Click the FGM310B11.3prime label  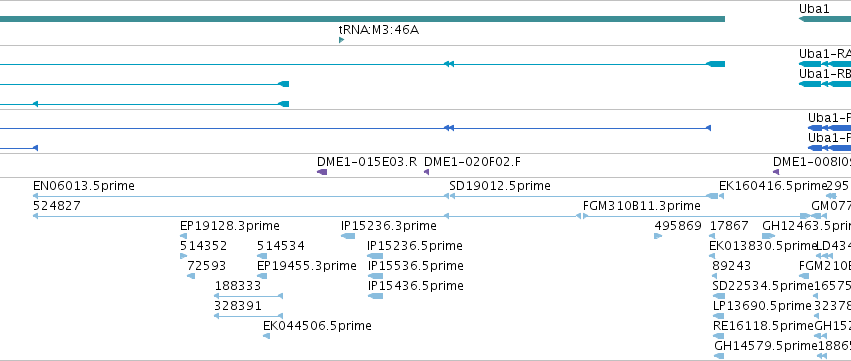(642, 206)
